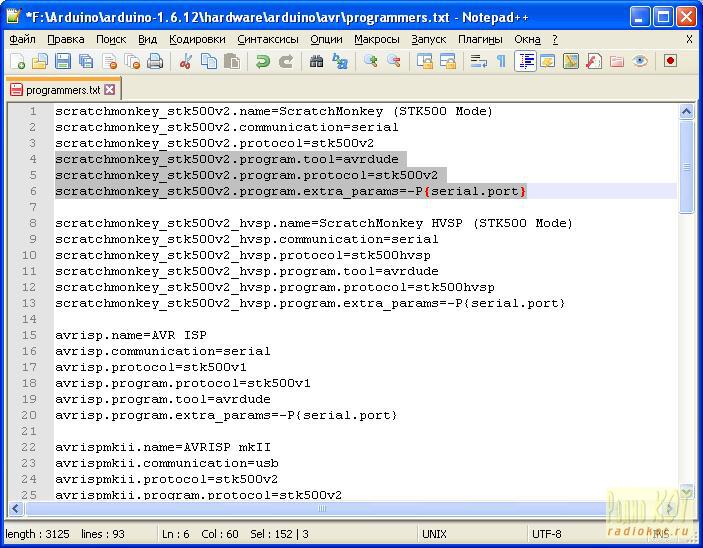The height and width of the screenshot is (548, 703).
Task: Start macro recording with red record icon
Action: 670,61
